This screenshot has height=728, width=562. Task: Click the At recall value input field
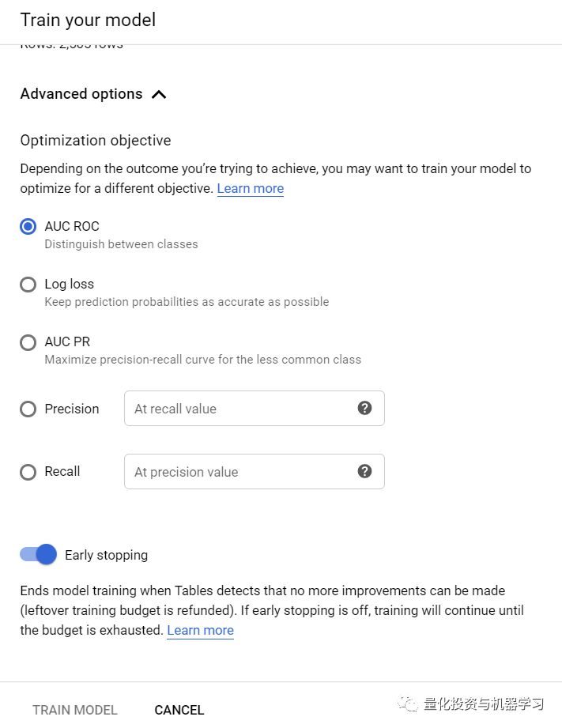tap(254, 408)
